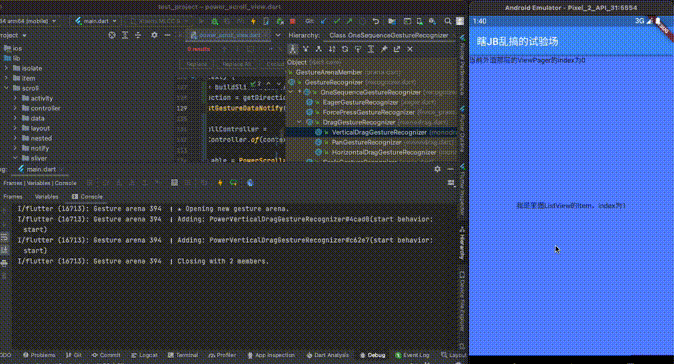Click the refresh icon in Hierarchy toolbar
This screenshot has height=364, width=674.
(x=345, y=49)
